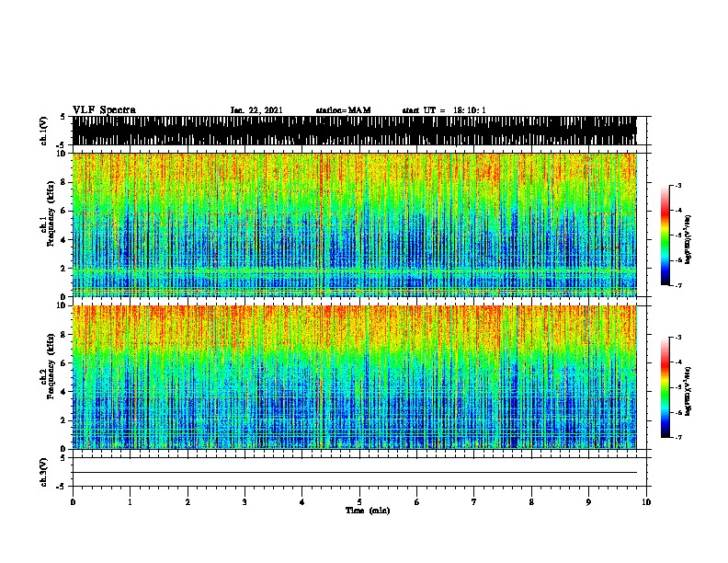Click time axis tick label '4'
This screenshot has width=728, height=563.
(302, 502)
